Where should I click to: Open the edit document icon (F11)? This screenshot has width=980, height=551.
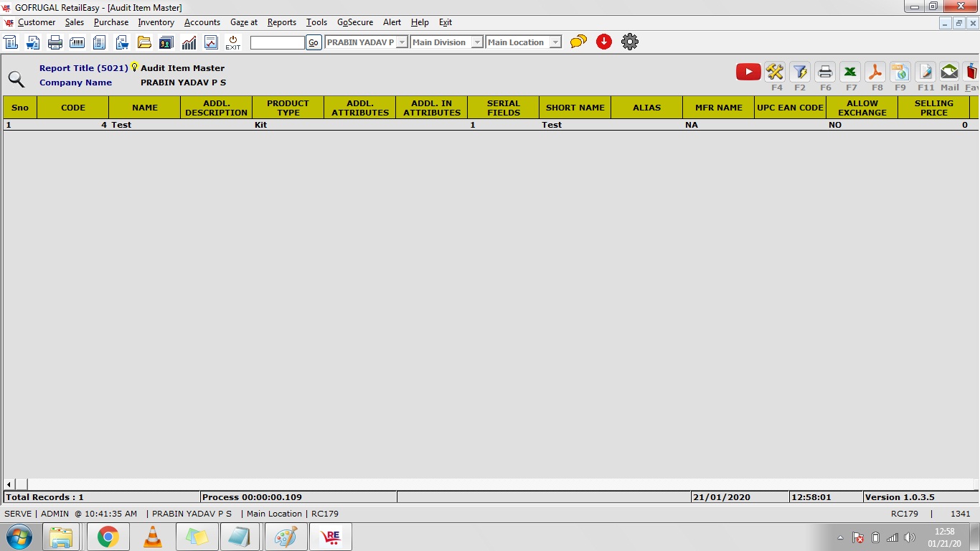coord(925,72)
